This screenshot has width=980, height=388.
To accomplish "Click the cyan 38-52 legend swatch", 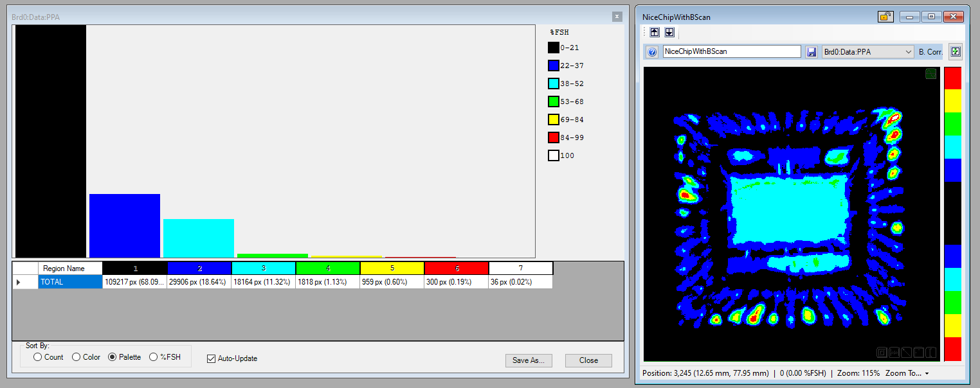I will [553, 84].
